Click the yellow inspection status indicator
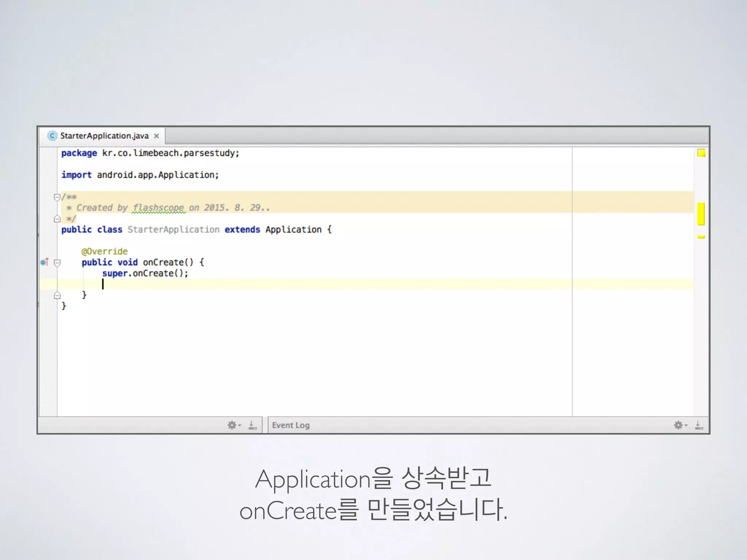Viewport: 747px width, 560px height. 701,153
